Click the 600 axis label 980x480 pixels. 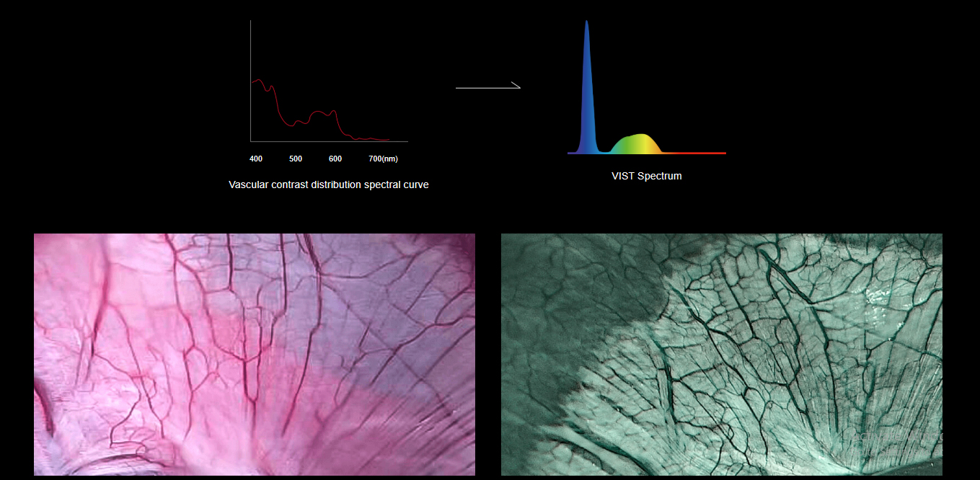[335, 159]
